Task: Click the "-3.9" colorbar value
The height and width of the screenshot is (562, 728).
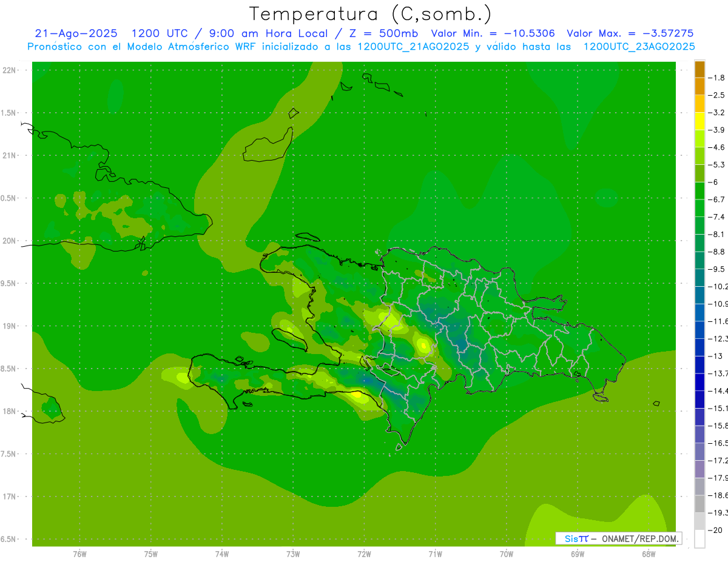Action: [x=716, y=130]
